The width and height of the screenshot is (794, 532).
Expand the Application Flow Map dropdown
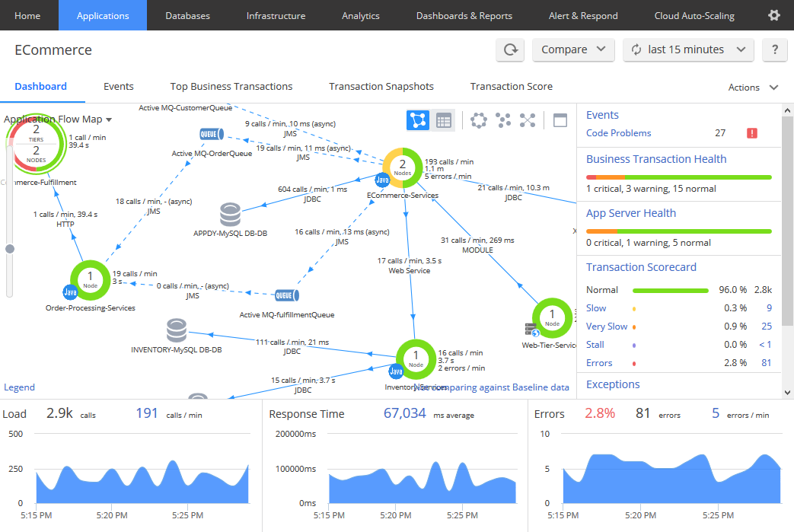(58, 119)
